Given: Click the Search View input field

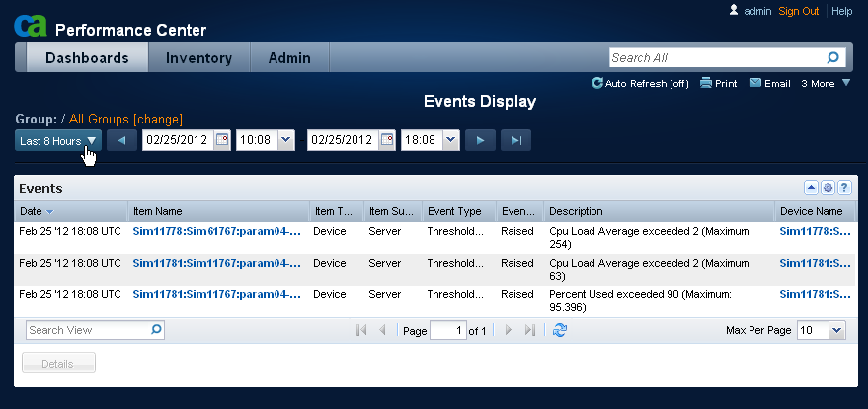Looking at the screenshot, I should [87, 331].
